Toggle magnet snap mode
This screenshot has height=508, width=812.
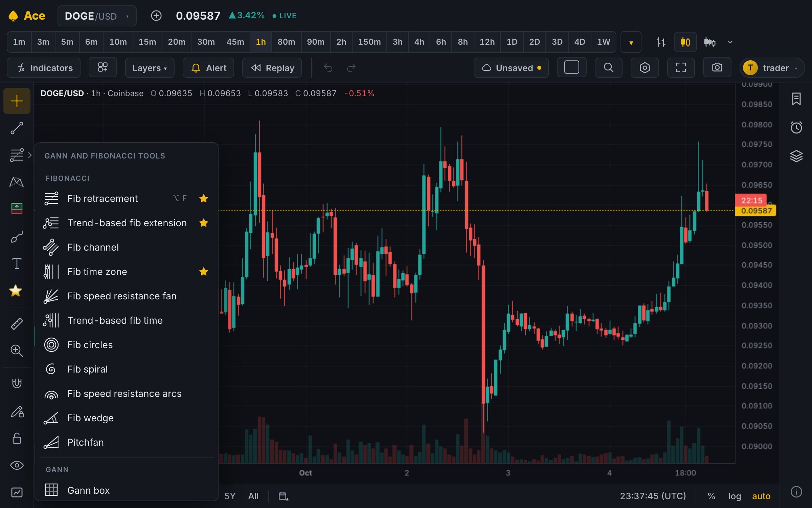tap(17, 383)
